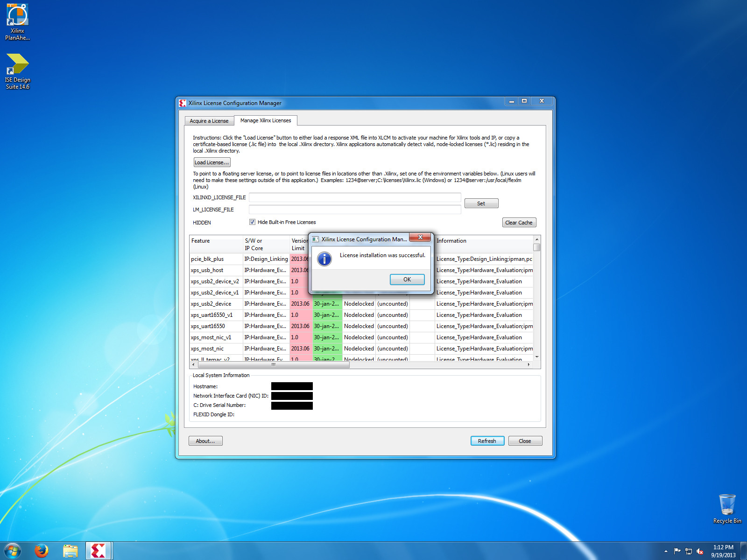This screenshot has height=560, width=747.
Task: Refresh the license list
Action: [487, 441]
